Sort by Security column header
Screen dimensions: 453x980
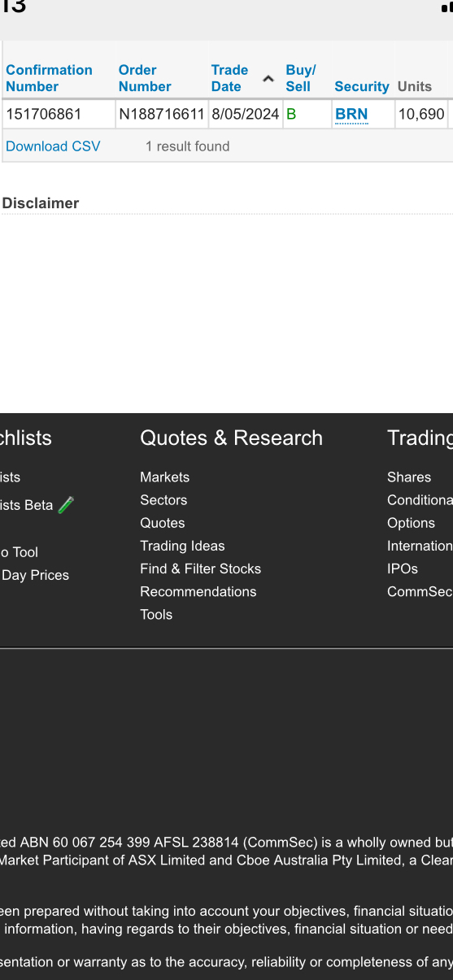click(362, 86)
